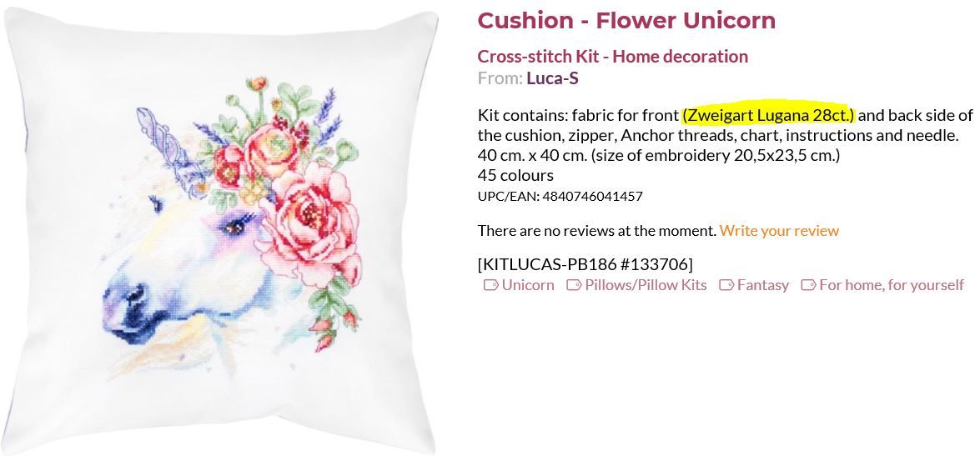Select the Fantasy tag link

[x=762, y=285]
